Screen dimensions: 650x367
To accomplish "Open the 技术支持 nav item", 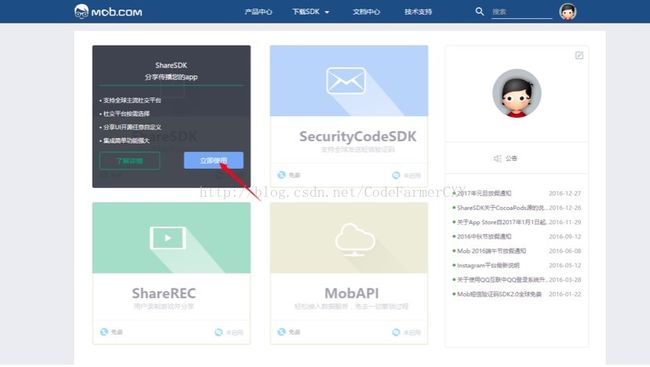I will 418,12.
